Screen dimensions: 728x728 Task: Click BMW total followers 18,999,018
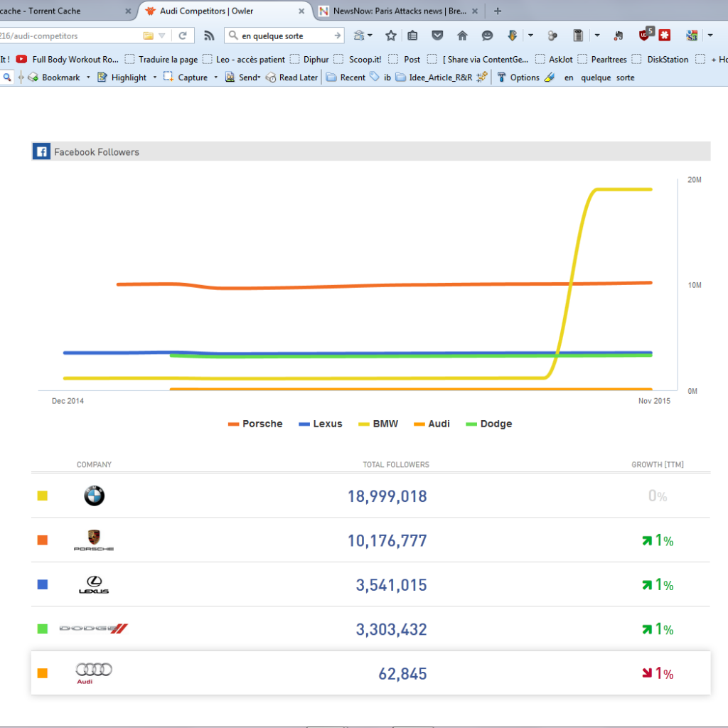point(387,496)
